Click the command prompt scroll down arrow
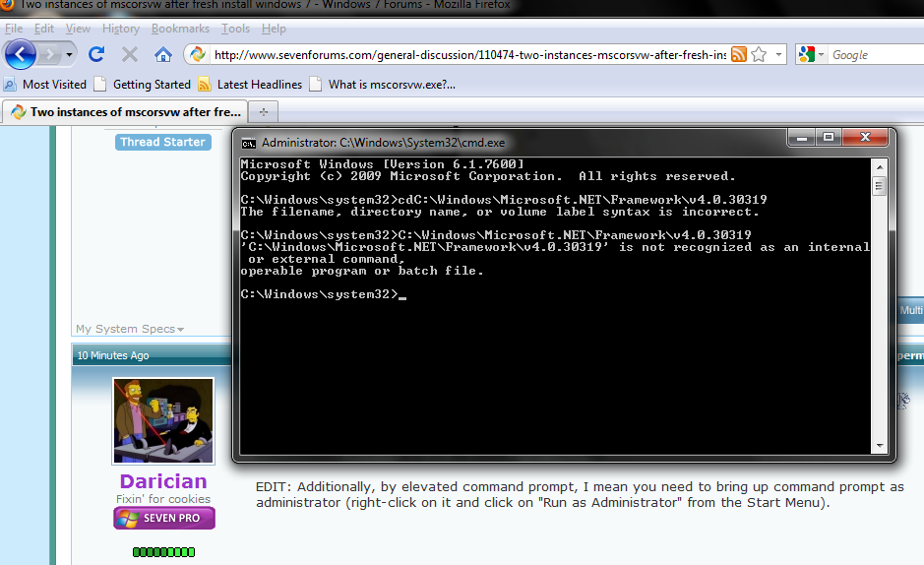 [x=879, y=446]
